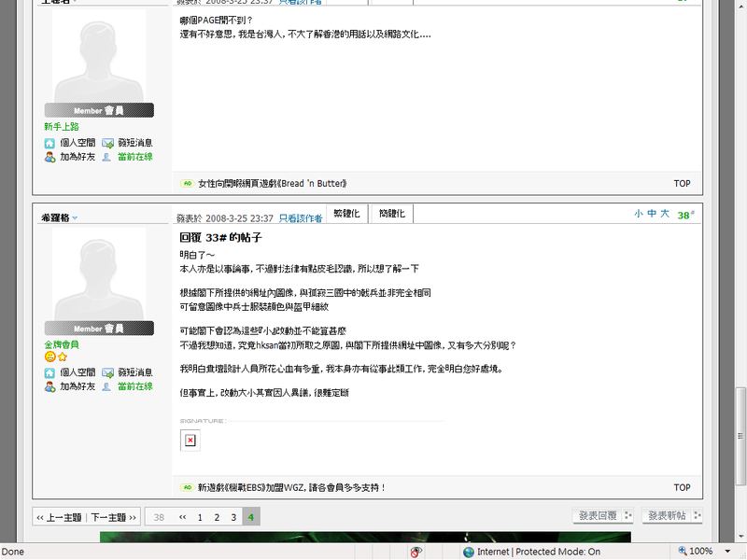Open 個人空間 home icon for the 金牌會員 member

[x=49, y=372]
